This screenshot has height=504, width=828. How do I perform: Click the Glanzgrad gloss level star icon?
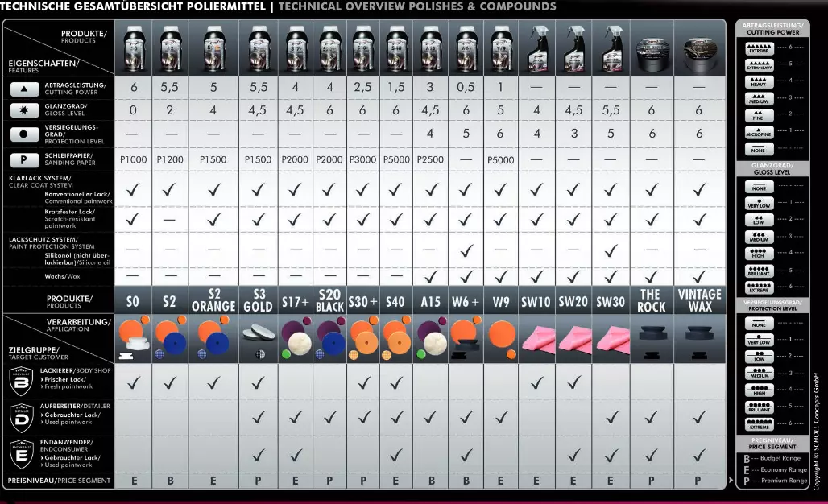click(24, 110)
